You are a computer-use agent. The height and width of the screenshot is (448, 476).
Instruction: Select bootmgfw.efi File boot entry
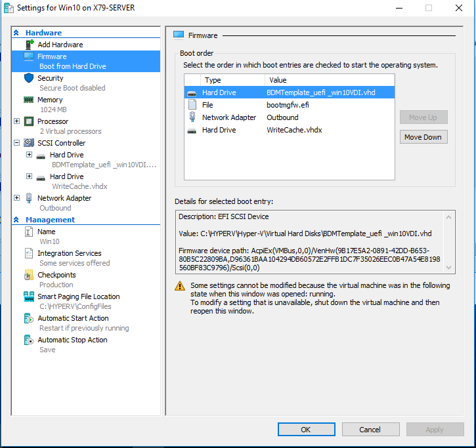289,105
